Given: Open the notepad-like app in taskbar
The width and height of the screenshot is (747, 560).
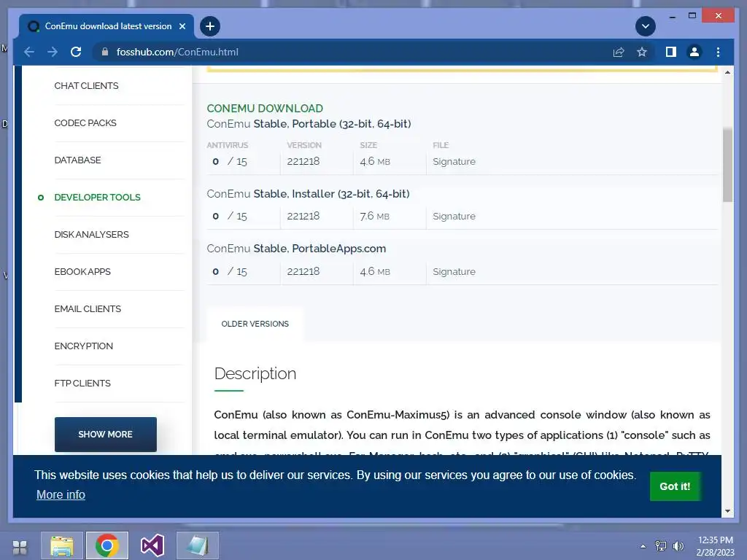Looking at the screenshot, I should click(198, 545).
